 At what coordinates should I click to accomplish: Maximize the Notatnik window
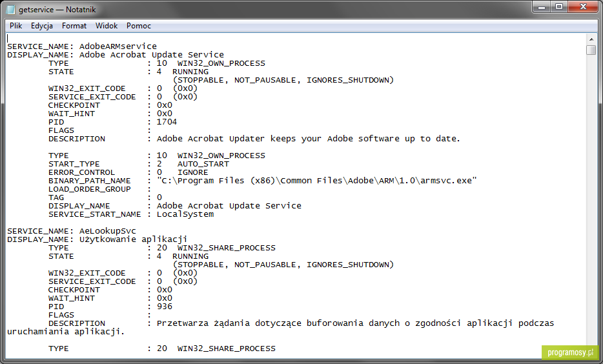(559, 7)
